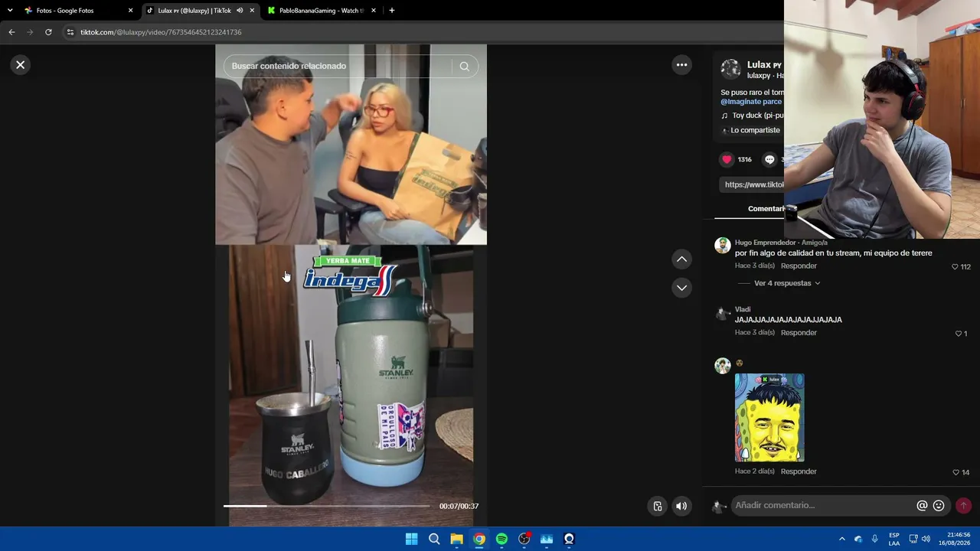
Task: Open the Windows Start menu
Action: point(411,539)
